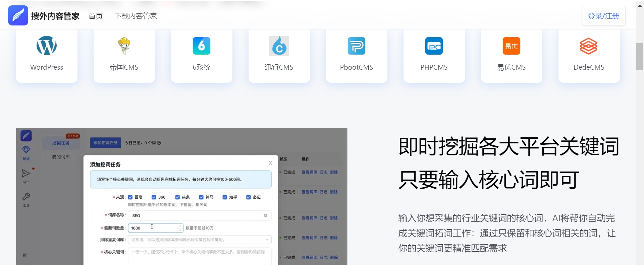Click the feather logo in app sidebar

coord(26,136)
